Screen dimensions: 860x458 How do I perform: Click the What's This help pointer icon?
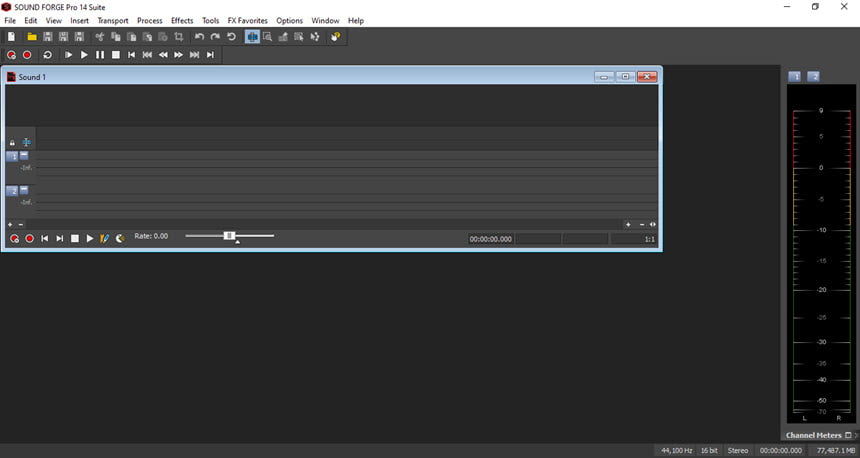(x=336, y=37)
